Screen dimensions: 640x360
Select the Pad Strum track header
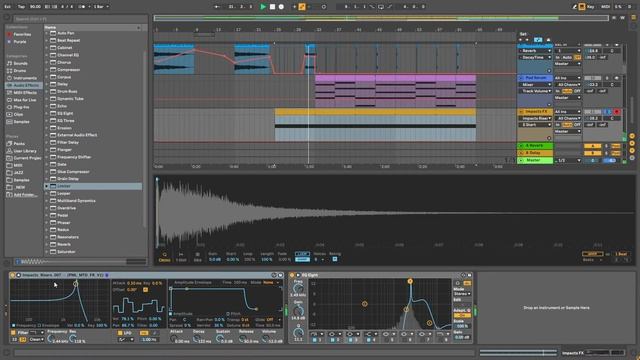[535, 78]
